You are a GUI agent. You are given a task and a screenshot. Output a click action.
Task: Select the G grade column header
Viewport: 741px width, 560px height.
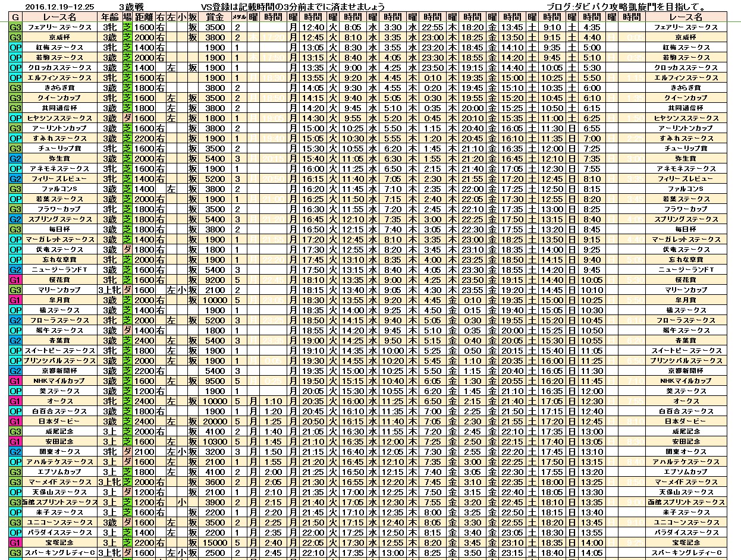pos(15,17)
